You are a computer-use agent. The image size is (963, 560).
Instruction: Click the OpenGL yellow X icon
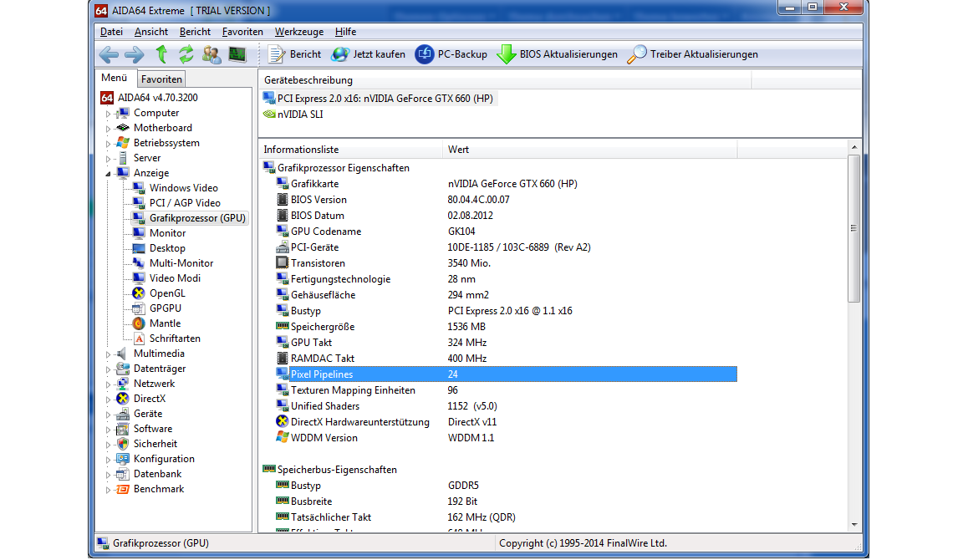click(x=139, y=293)
